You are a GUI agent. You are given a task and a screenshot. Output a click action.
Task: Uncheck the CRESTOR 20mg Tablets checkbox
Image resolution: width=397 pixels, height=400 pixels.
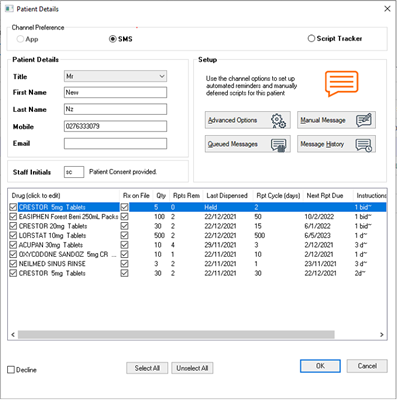coord(13,226)
